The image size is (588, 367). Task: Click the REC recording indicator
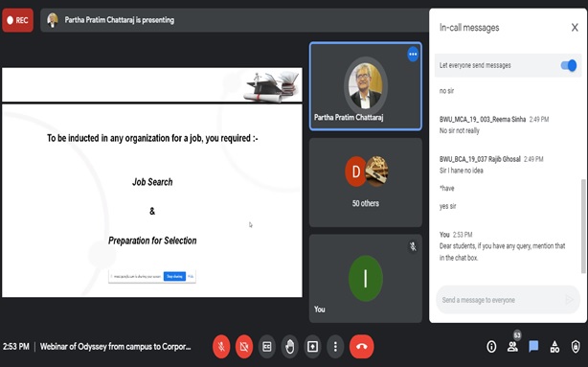(17, 20)
